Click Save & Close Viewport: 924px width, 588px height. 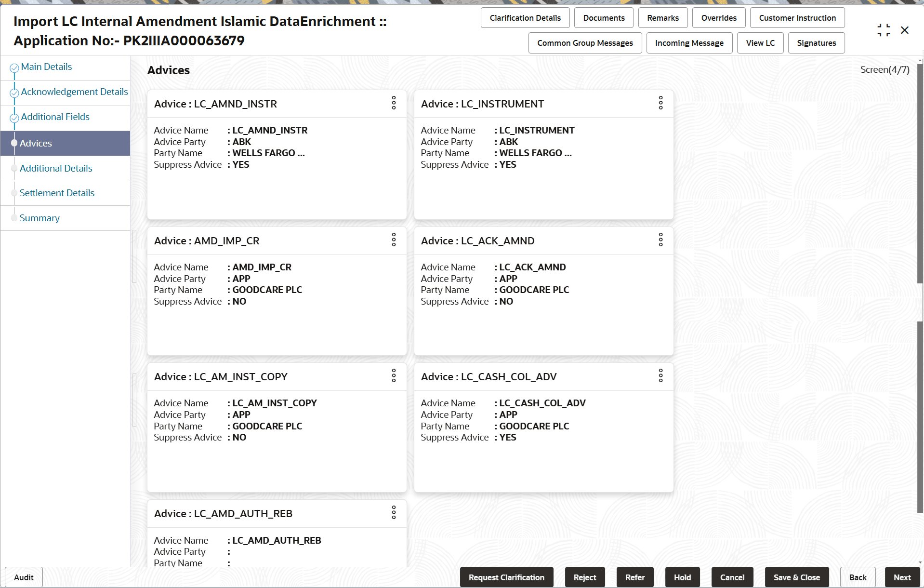tap(797, 577)
